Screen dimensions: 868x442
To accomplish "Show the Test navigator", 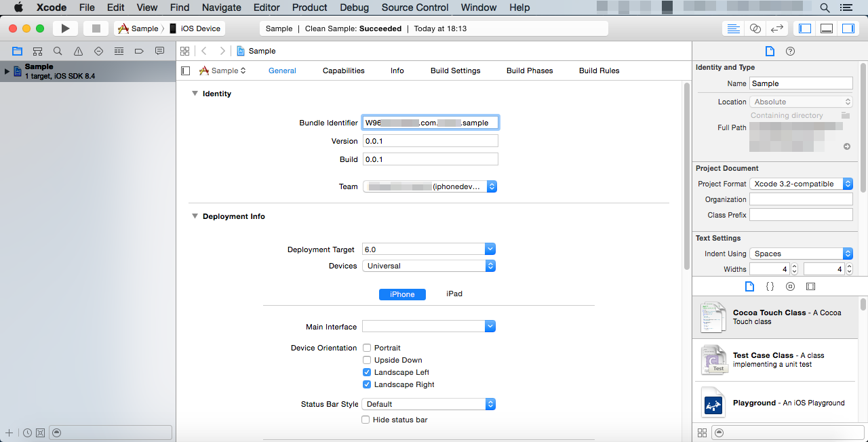I will point(98,51).
